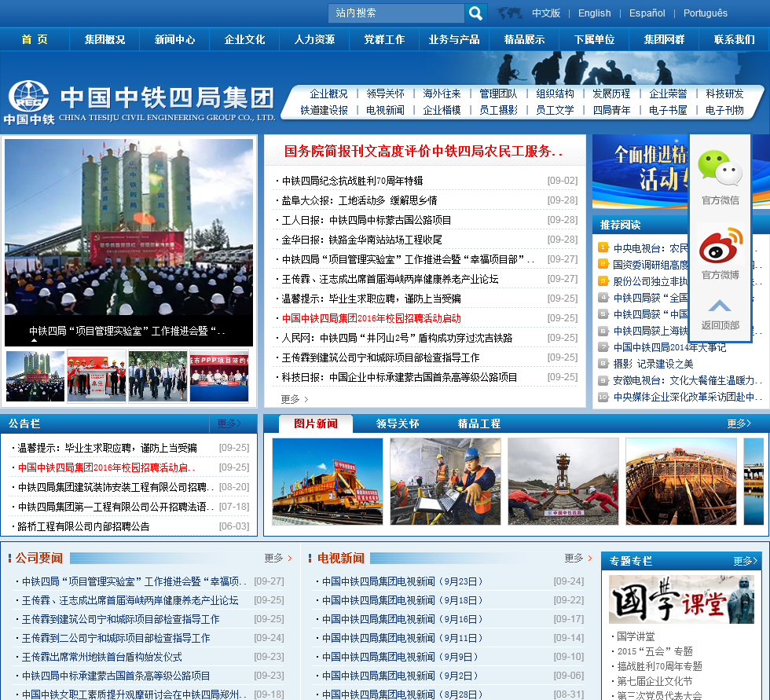This screenshot has height=700, width=770.
Task: Open recommended item 摄影 记录建设之美
Action: point(653,364)
